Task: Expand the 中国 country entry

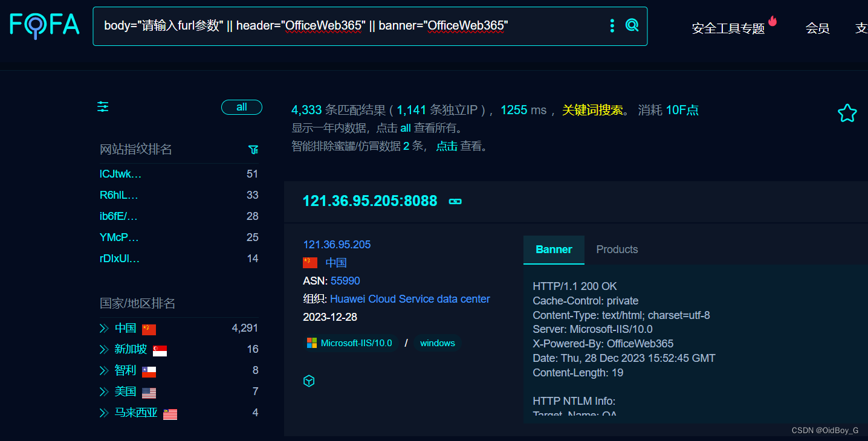Action: pos(104,328)
